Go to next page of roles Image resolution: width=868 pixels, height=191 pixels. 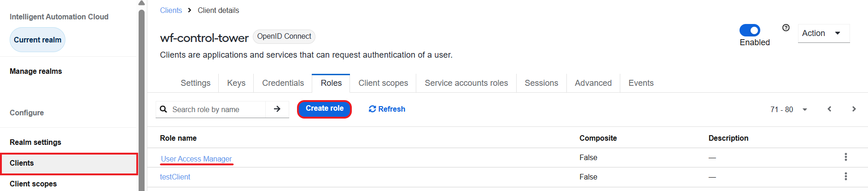[x=854, y=109]
